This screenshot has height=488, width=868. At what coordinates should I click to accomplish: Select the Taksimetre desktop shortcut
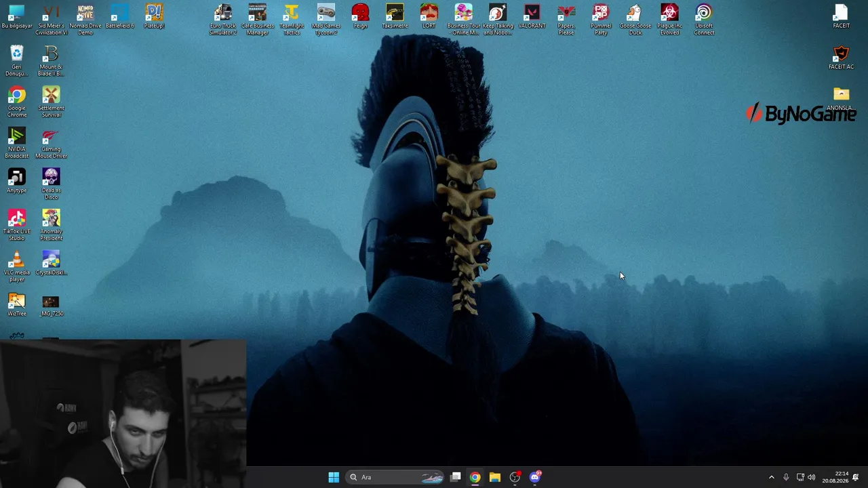pos(395,18)
